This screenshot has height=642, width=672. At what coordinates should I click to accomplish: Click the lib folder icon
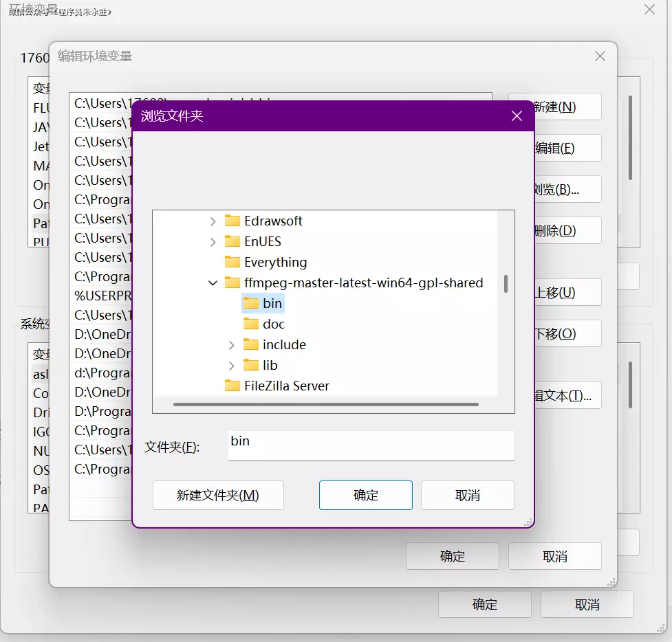pyautogui.click(x=251, y=365)
